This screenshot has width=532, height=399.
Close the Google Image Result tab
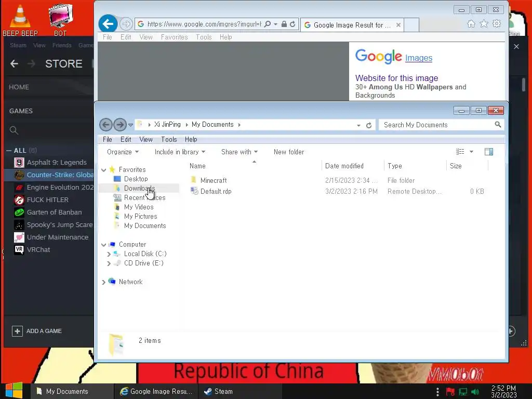tap(398, 25)
